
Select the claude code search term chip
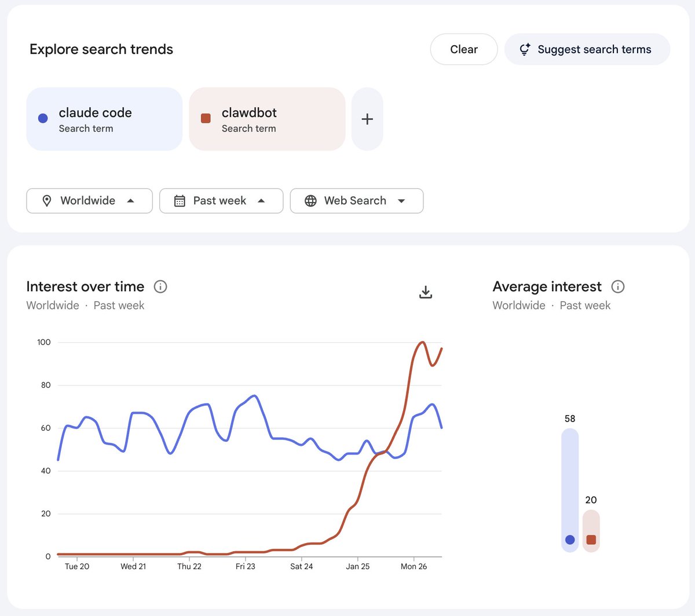click(104, 119)
